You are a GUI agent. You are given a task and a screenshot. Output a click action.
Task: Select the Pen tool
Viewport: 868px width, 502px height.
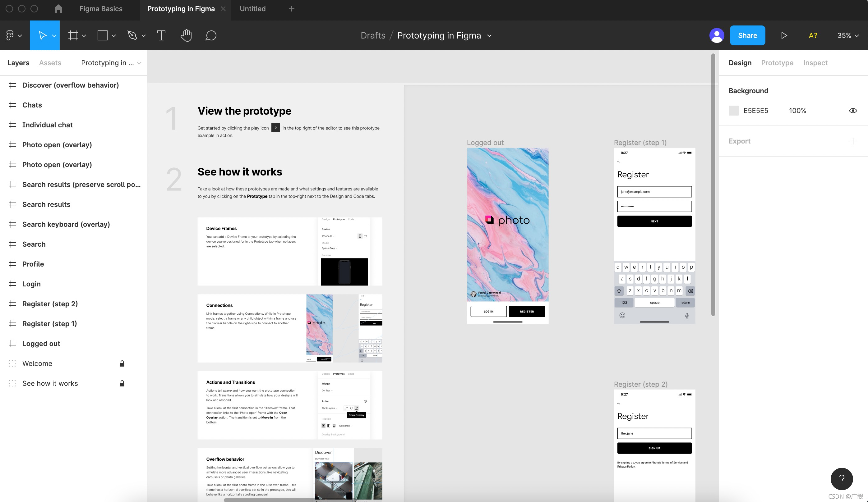(x=132, y=35)
